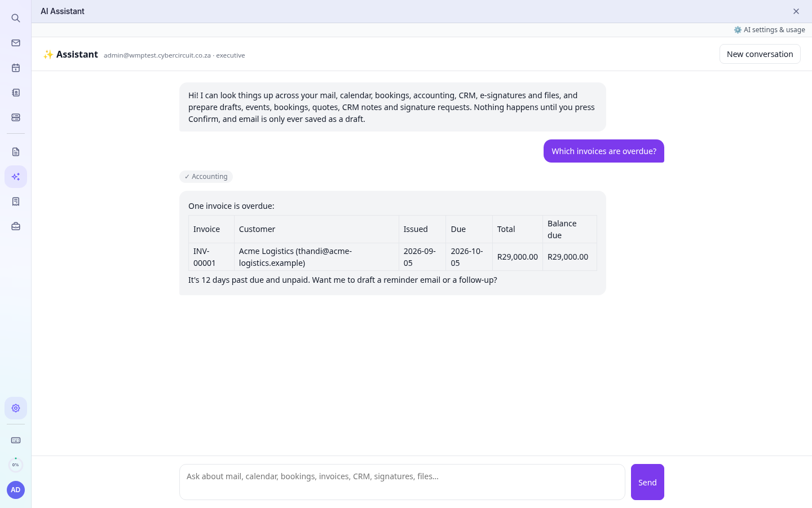Focus the ask-about message input box
812x508 pixels.
pyautogui.click(x=402, y=482)
